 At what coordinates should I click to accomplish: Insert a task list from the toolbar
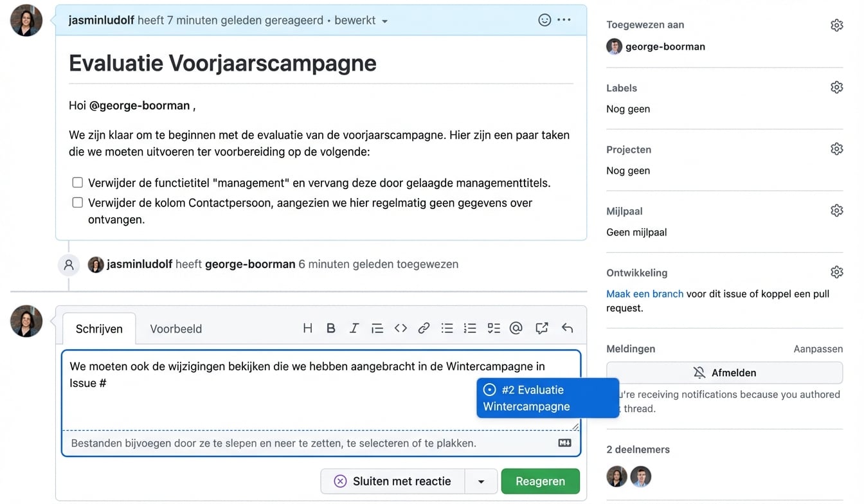(493, 328)
